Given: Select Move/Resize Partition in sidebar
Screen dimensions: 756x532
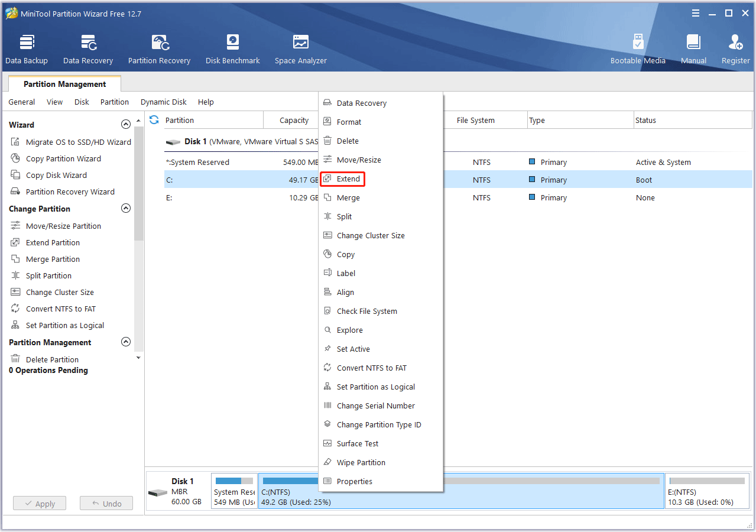Looking at the screenshot, I should click(56, 226).
